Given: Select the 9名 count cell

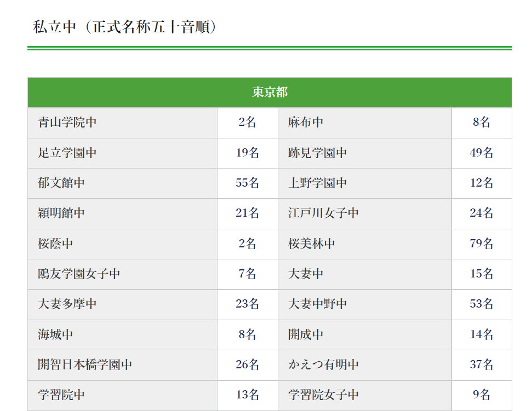Looking at the screenshot, I should click(x=482, y=396).
